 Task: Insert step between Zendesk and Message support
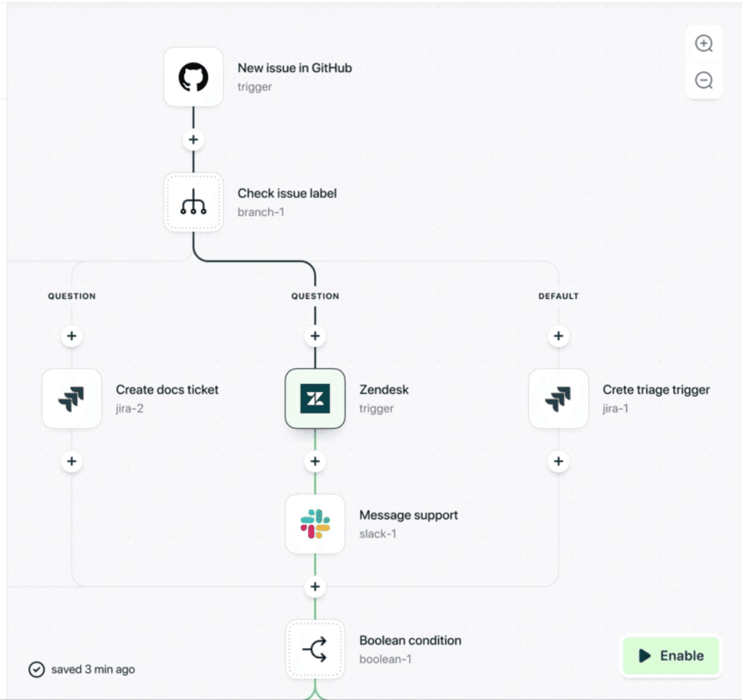pyautogui.click(x=315, y=462)
